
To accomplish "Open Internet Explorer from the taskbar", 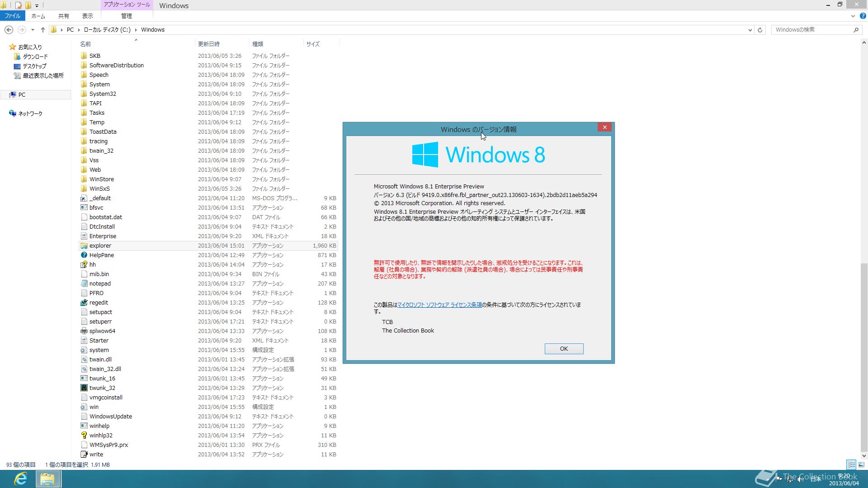I will [x=21, y=479].
